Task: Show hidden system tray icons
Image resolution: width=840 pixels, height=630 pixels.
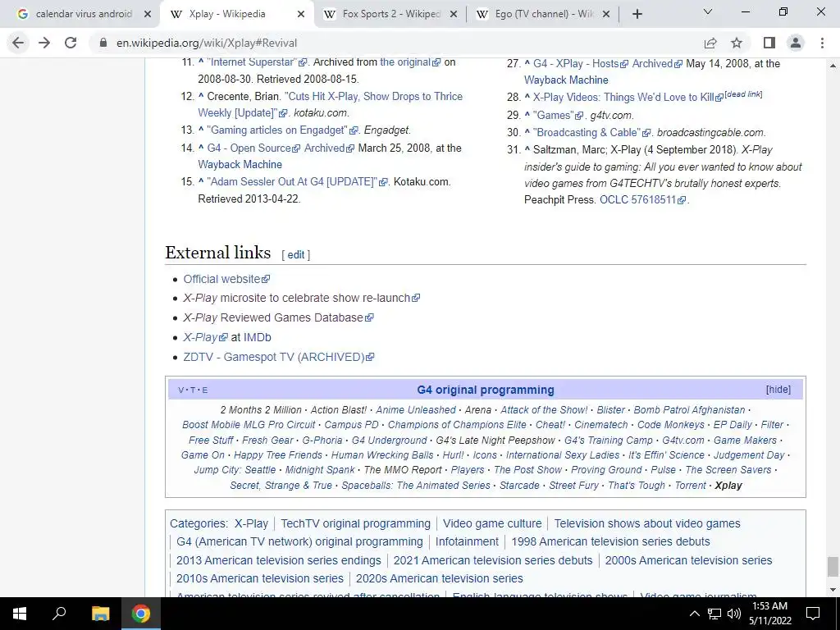Action: [694, 614]
